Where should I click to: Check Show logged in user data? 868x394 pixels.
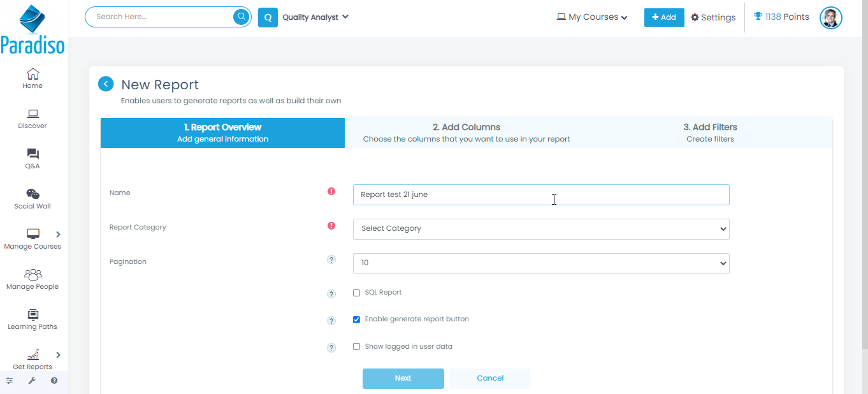point(357,347)
